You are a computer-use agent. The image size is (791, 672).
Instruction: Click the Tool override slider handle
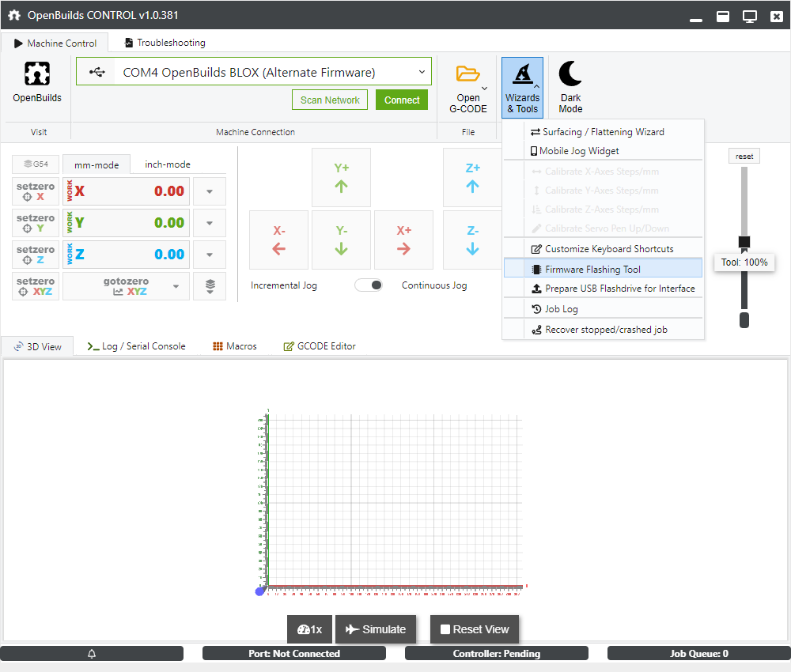pos(744,242)
